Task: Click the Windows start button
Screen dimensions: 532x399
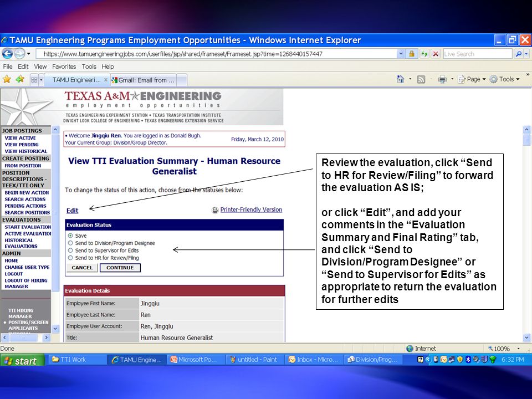Action: (x=22, y=360)
